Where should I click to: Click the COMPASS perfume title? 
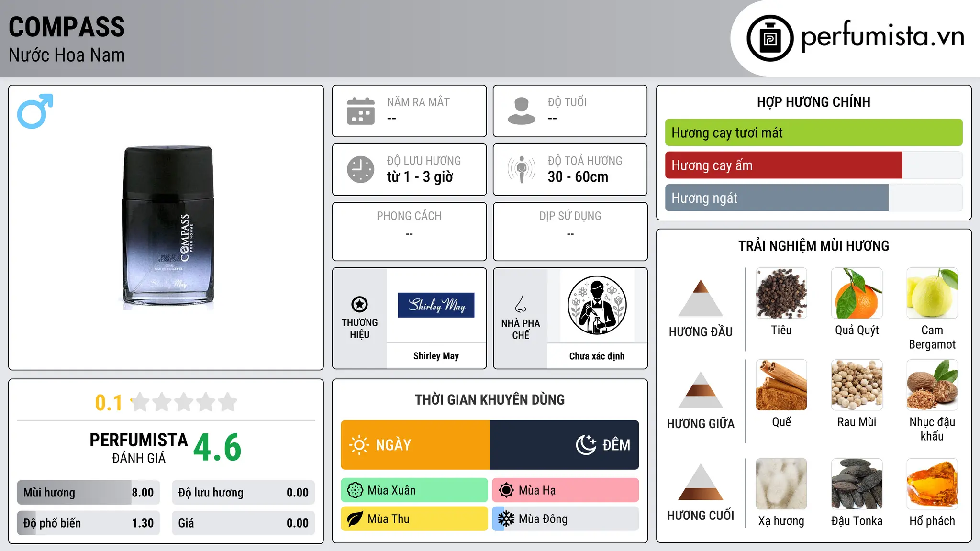click(67, 27)
